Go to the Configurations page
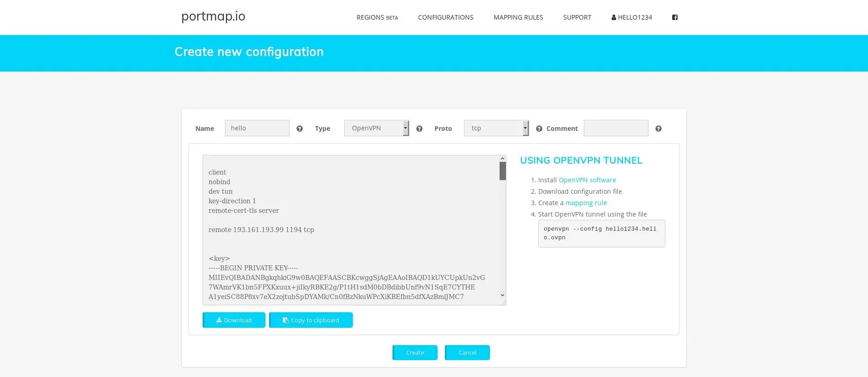 [x=445, y=17]
